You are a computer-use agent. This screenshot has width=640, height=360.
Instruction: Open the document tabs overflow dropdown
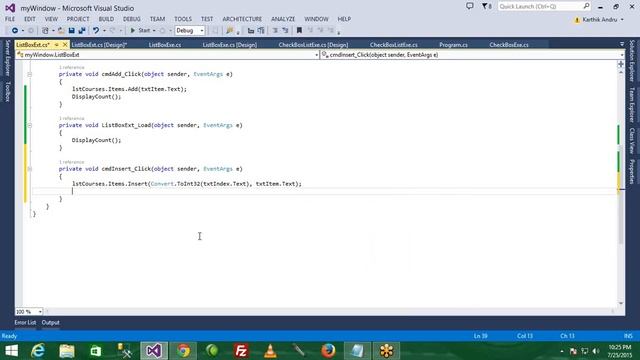[622, 44]
